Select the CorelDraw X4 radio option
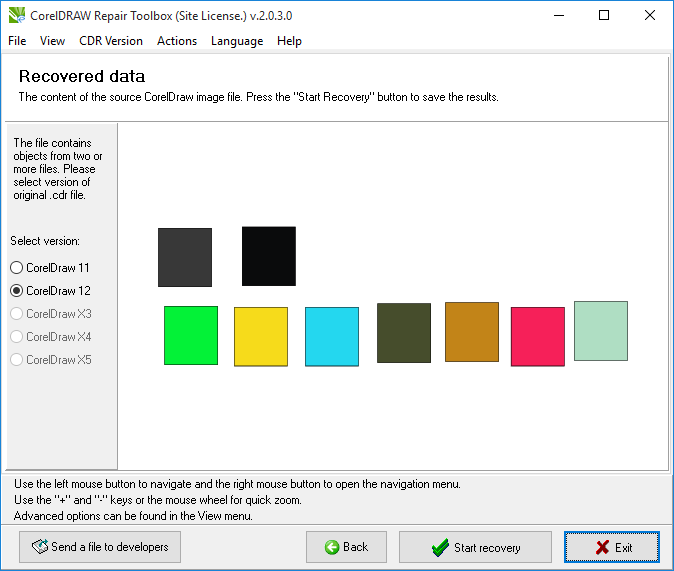This screenshot has height=571, width=674. tap(51, 337)
